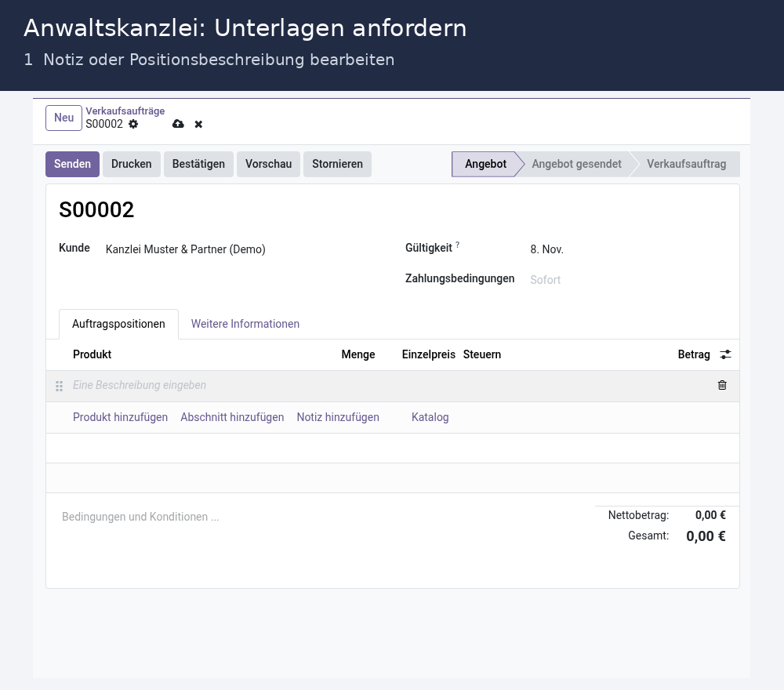Save the record manually with cloud icon
This screenshot has height=690, width=784.
click(178, 124)
